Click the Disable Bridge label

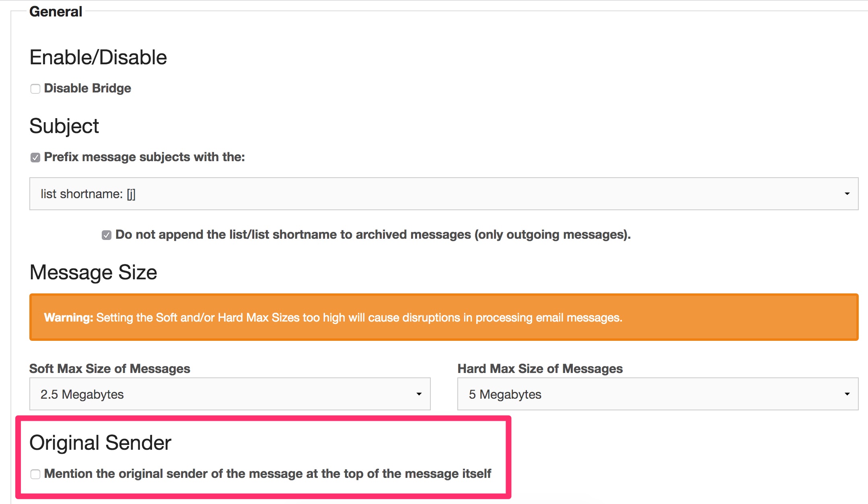click(x=87, y=88)
